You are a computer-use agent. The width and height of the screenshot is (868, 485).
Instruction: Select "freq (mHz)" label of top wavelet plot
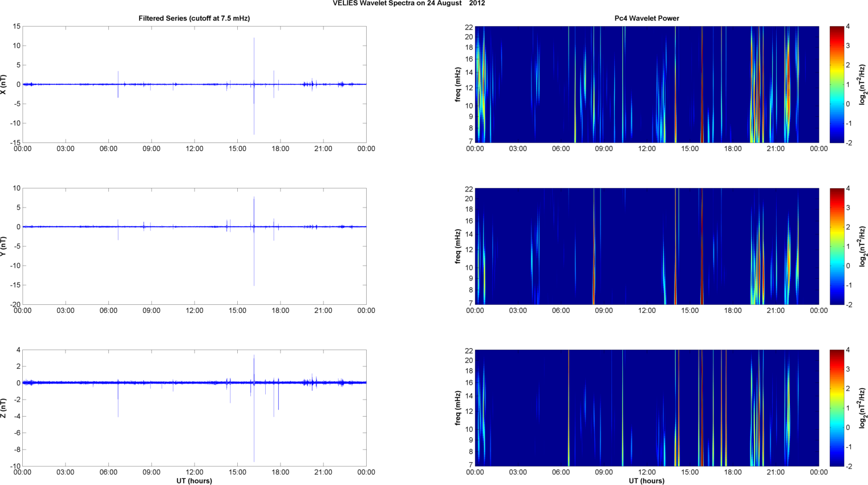click(x=458, y=84)
